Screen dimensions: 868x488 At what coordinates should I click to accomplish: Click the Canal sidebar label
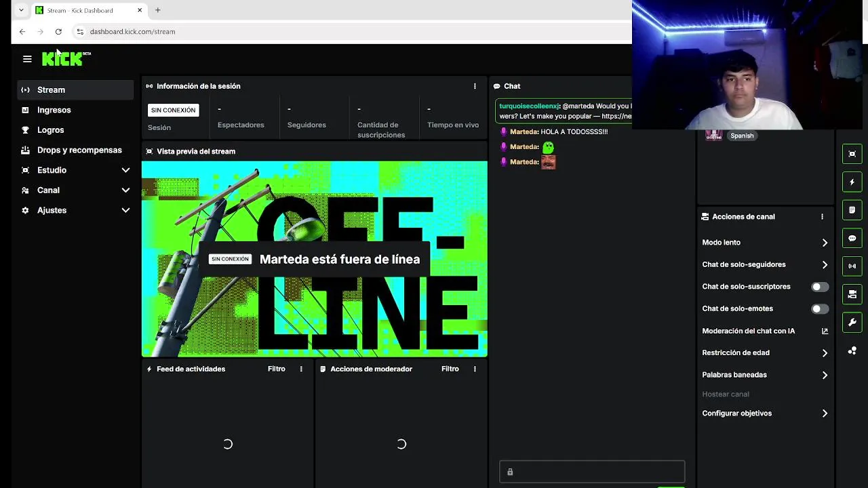coord(48,190)
